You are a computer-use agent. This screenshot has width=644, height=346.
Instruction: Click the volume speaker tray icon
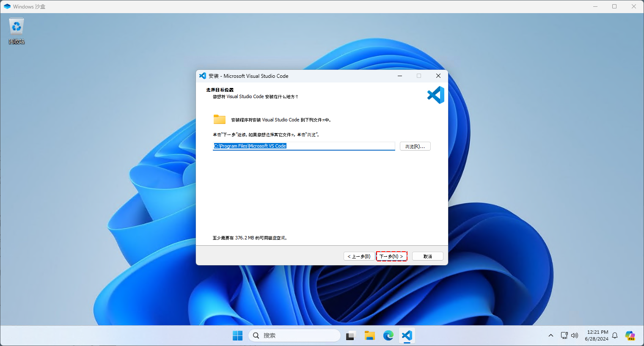575,335
